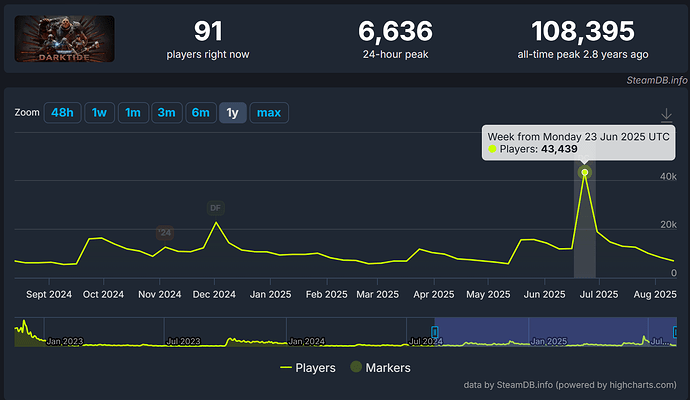The height and width of the screenshot is (400, 690).
Task: Click the Jun 2025 axis label
Action: (x=544, y=294)
